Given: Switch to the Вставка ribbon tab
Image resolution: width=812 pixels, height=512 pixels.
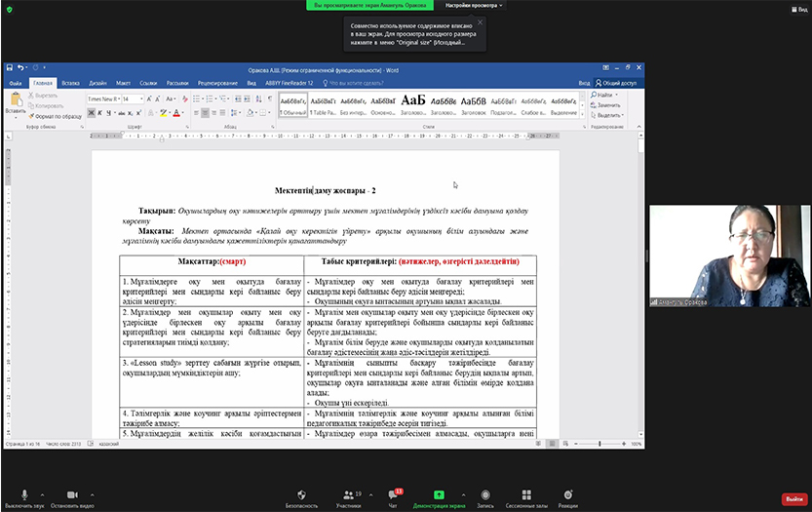Looking at the screenshot, I should pyautogui.click(x=71, y=84).
